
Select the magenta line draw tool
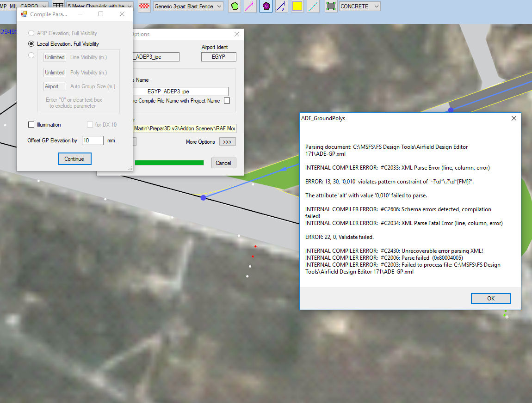[x=250, y=6]
